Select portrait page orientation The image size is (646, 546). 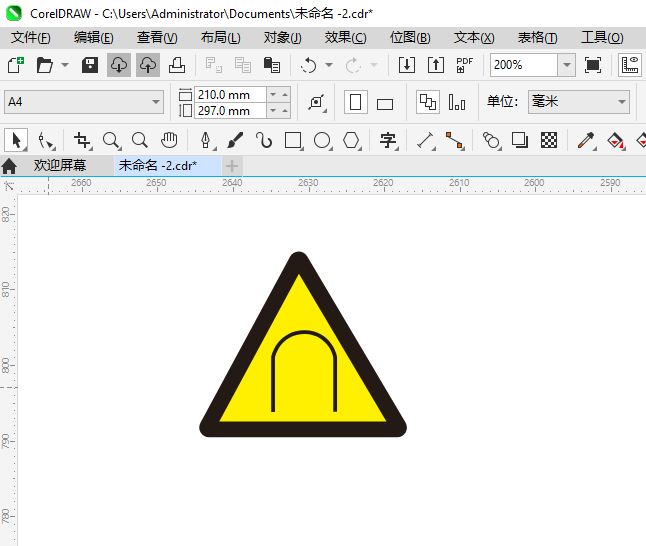pyautogui.click(x=356, y=102)
